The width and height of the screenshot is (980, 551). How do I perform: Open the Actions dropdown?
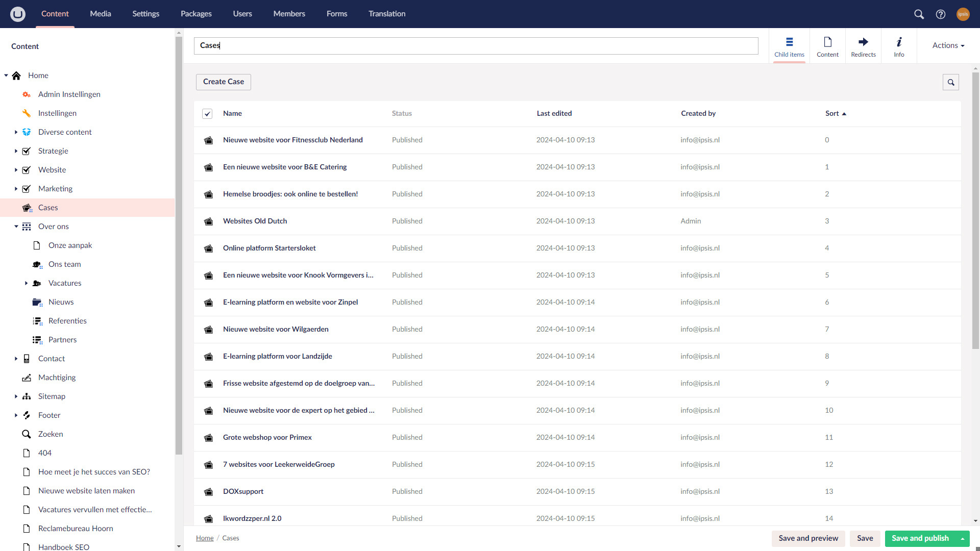tap(948, 45)
